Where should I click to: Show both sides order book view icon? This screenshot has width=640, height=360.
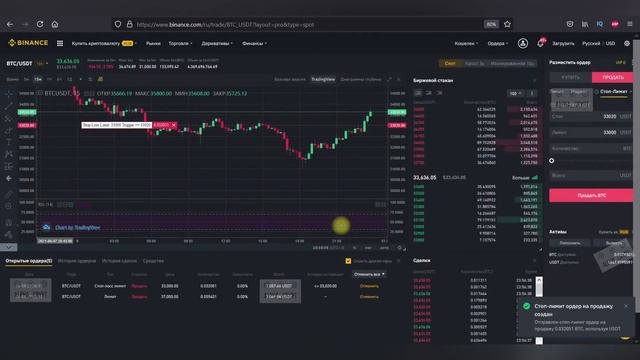[418, 93]
